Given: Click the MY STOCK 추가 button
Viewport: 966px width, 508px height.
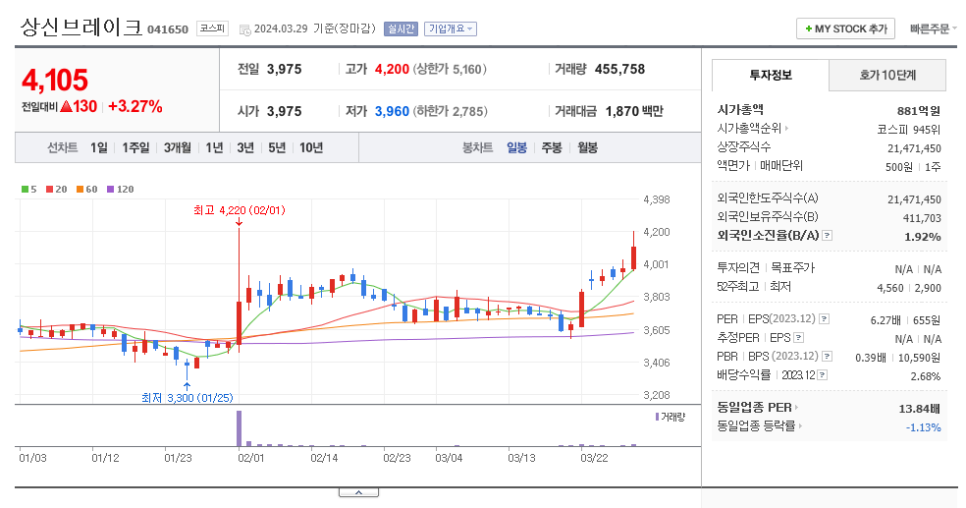Looking at the screenshot, I should [846, 29].
